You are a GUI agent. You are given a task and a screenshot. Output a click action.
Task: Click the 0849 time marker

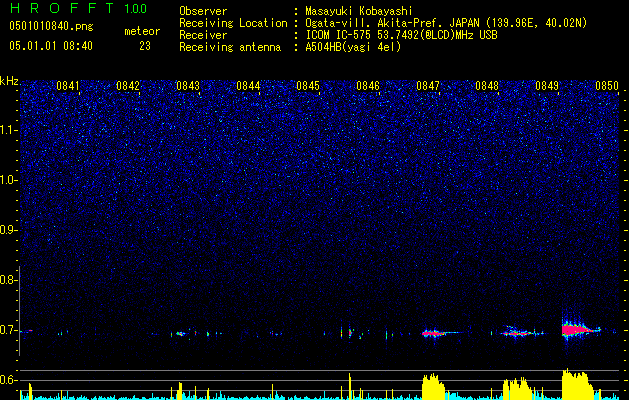pyautogui.click(x=547, y=86)
